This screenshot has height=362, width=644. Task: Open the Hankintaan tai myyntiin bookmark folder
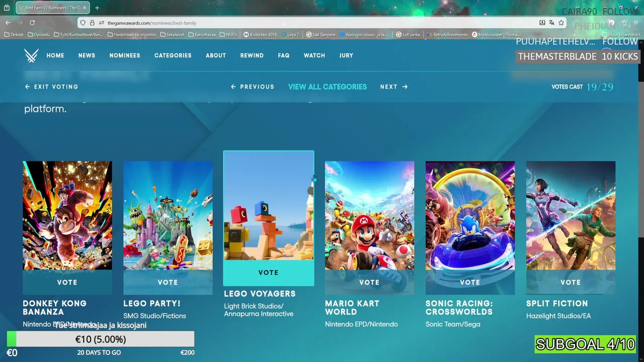pyautogui.click(x=132, y=35)
